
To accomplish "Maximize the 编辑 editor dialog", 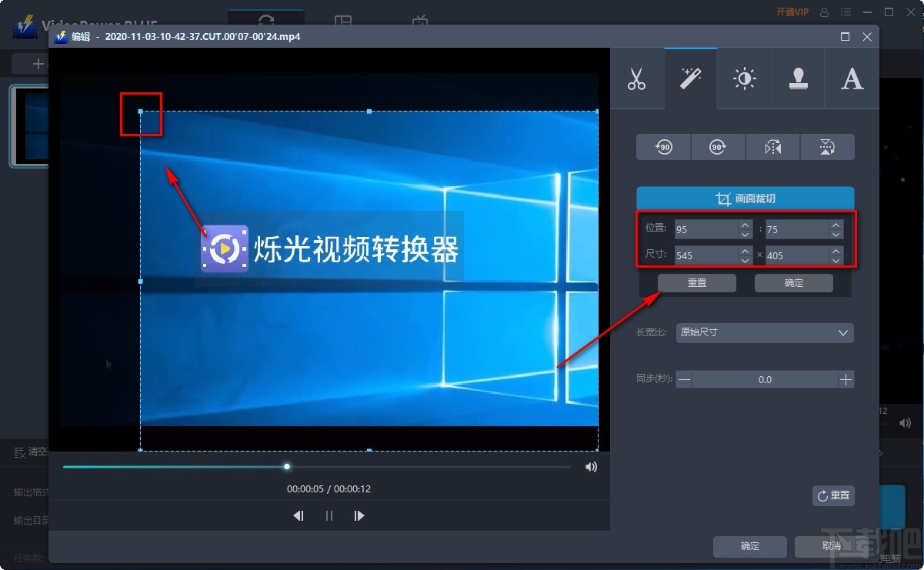I will [845, 36].
